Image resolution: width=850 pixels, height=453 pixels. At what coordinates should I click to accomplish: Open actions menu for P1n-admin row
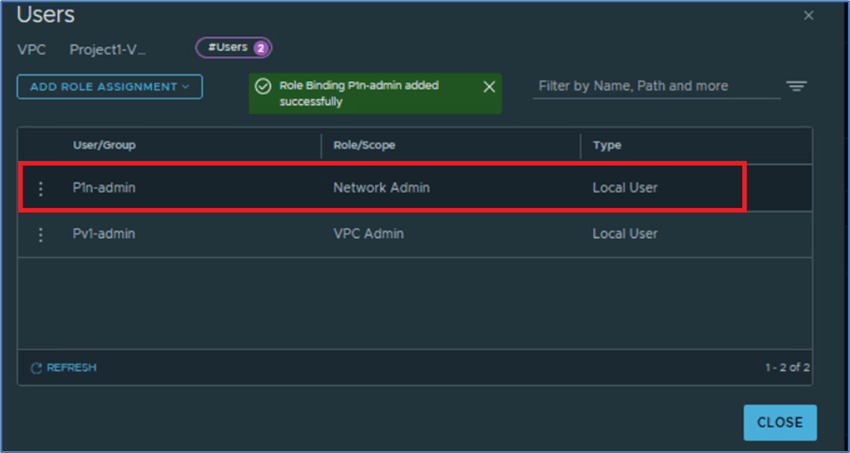click(x=40, y=188)
